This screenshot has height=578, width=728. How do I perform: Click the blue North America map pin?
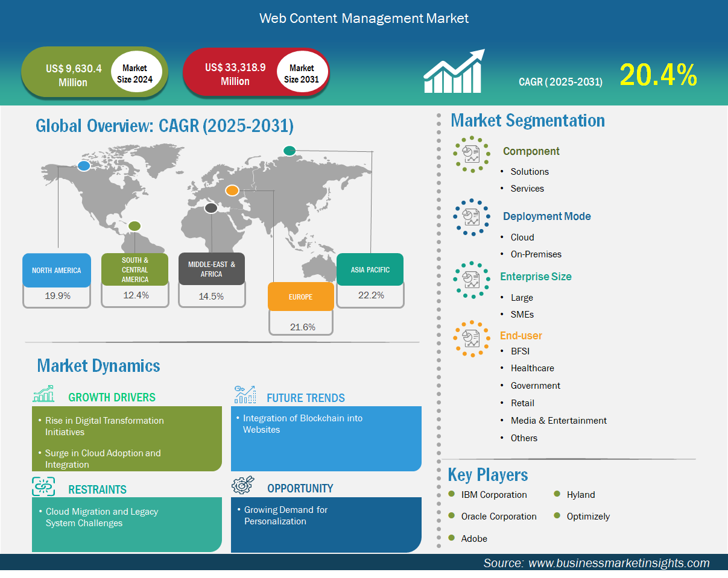pos(84,165)
